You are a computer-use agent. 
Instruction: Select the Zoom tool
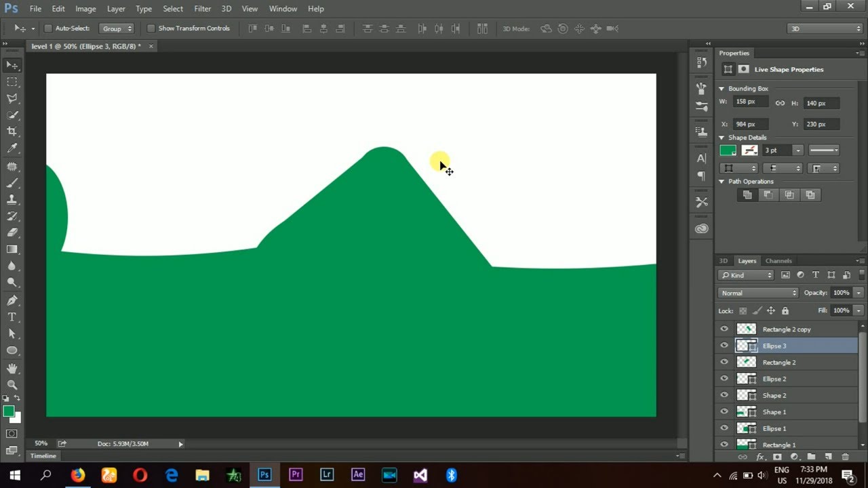pos(12,384)
